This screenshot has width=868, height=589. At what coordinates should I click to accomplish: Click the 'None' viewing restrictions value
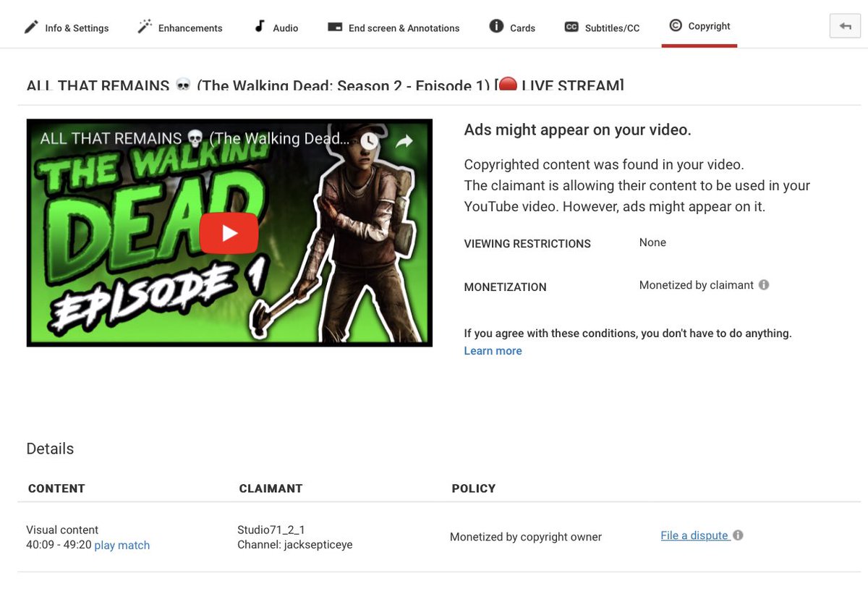tap(652, 242)
